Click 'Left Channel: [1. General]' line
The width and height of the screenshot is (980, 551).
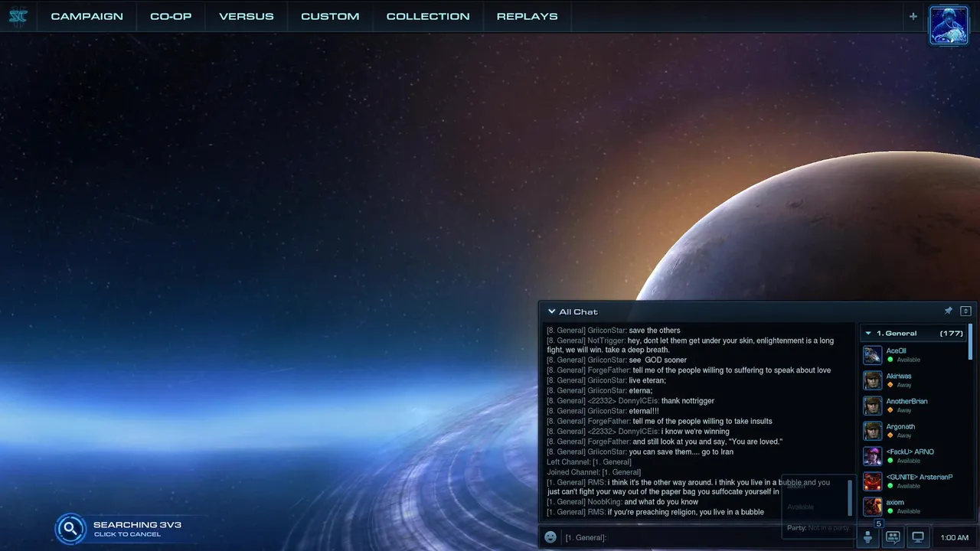point(589,461)
